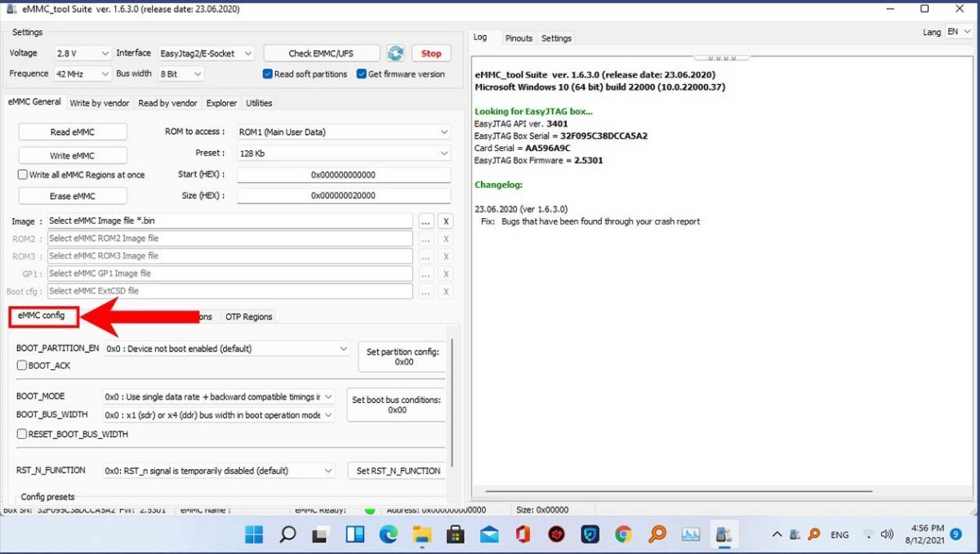This screenshot has height=554, width=980.
Task: Select the eMMC config tab
Action: (41, 315)
